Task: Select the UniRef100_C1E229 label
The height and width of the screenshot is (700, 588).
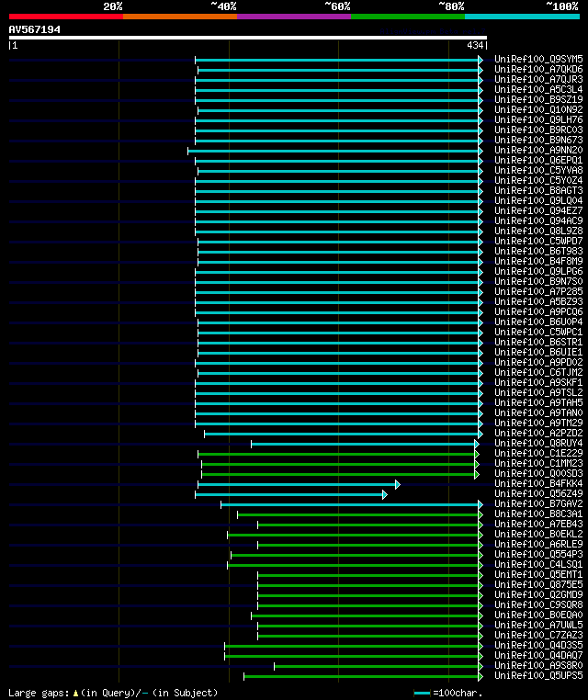Action: point(538,453)
